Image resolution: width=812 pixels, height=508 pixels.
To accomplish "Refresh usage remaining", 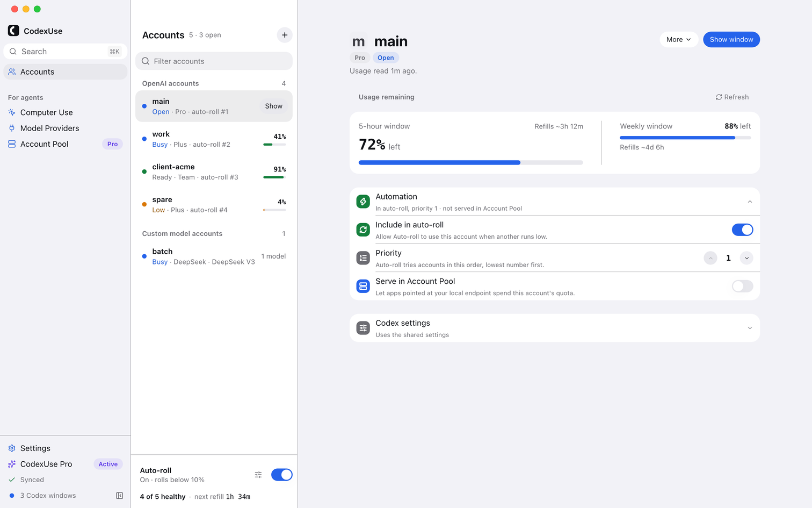I will tap(732, 97).
